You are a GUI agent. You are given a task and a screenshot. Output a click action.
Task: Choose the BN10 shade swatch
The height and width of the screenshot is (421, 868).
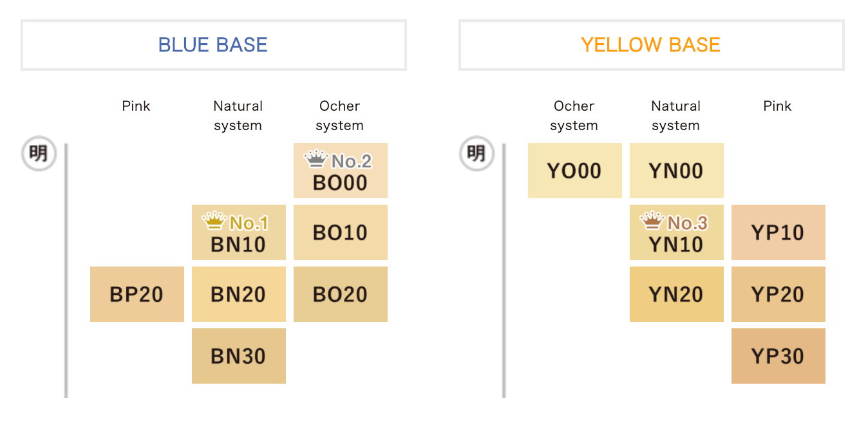239,232
